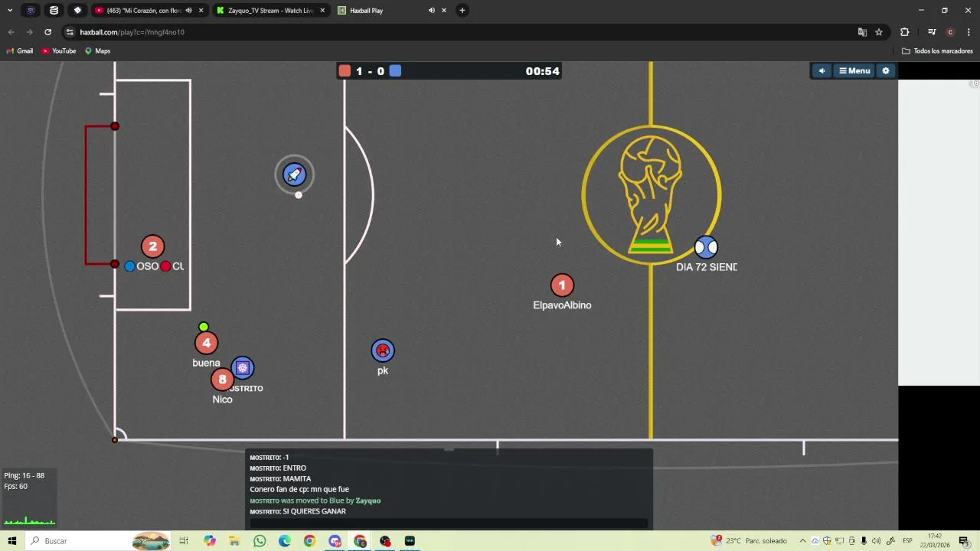The width and height of the screenshot is (980, 551).
Task: Open Chrome three-dot menu
Action: click(x=969, y=32)
